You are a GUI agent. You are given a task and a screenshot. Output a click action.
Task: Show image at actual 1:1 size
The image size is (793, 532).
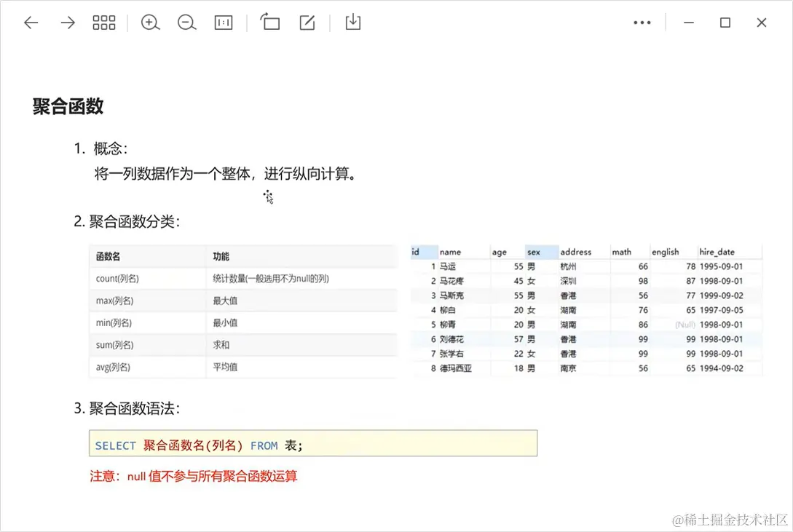point(224,23)
